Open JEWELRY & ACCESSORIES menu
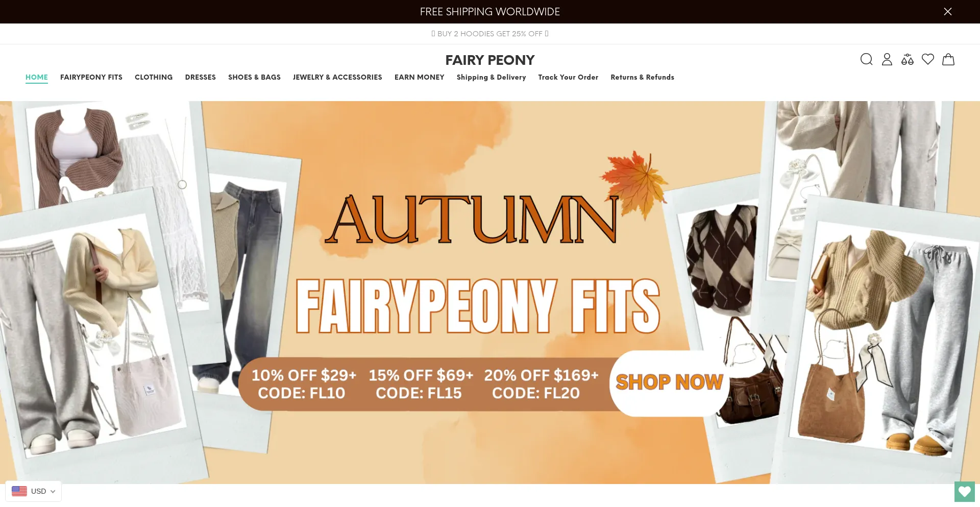980x507 pixels. (x=337, y=77)
